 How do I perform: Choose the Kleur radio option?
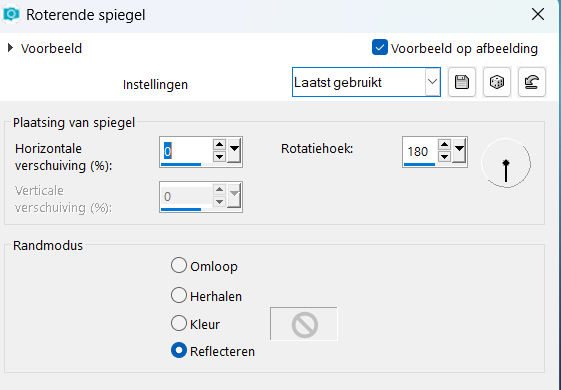click(179, 323)
